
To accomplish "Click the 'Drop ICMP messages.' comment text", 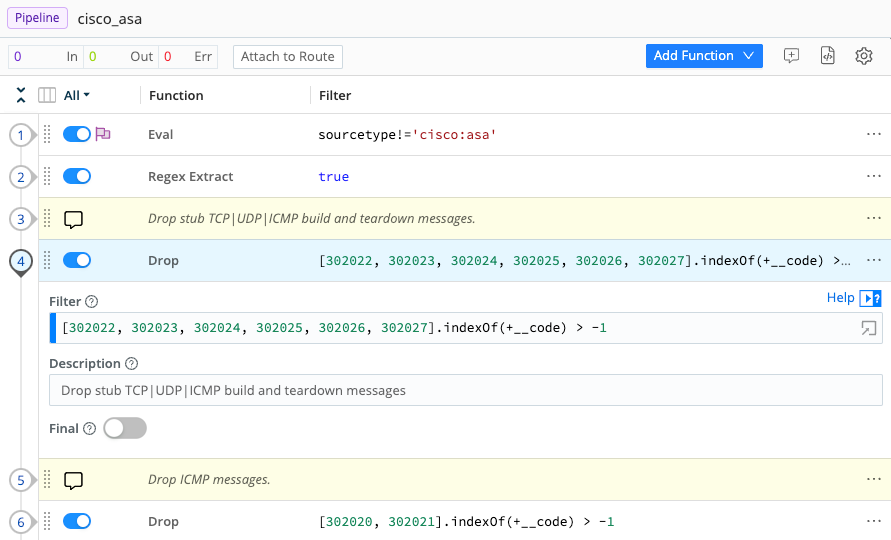I will [209, 480].
